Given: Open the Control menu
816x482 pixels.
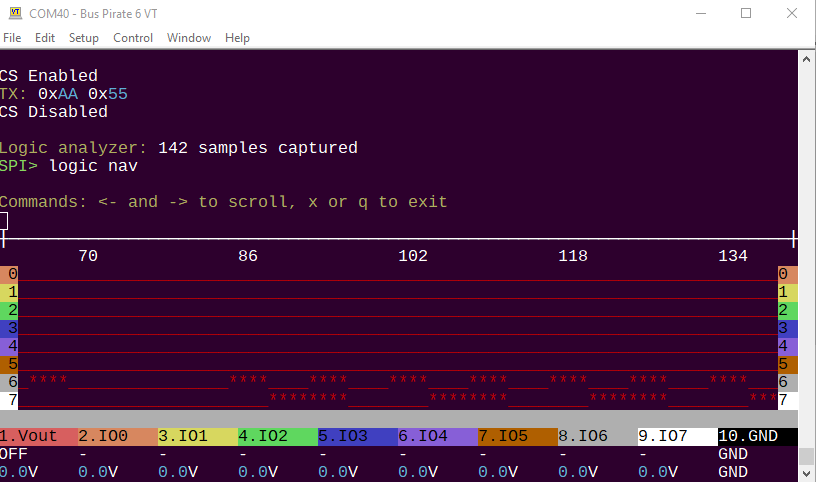Looking at the screenshot, I should pyautogui.click(x=133, y=38).
